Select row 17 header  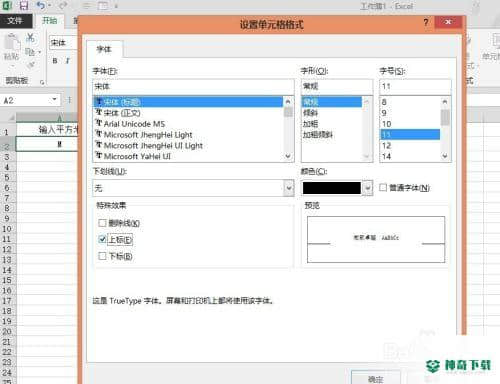click(7, 301)
